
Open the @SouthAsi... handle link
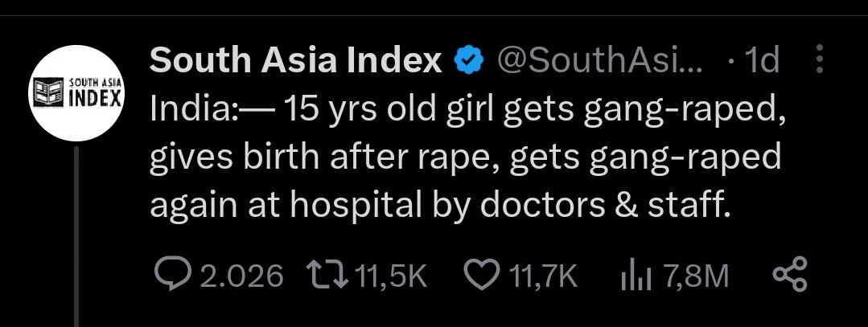tap(600, 61)
